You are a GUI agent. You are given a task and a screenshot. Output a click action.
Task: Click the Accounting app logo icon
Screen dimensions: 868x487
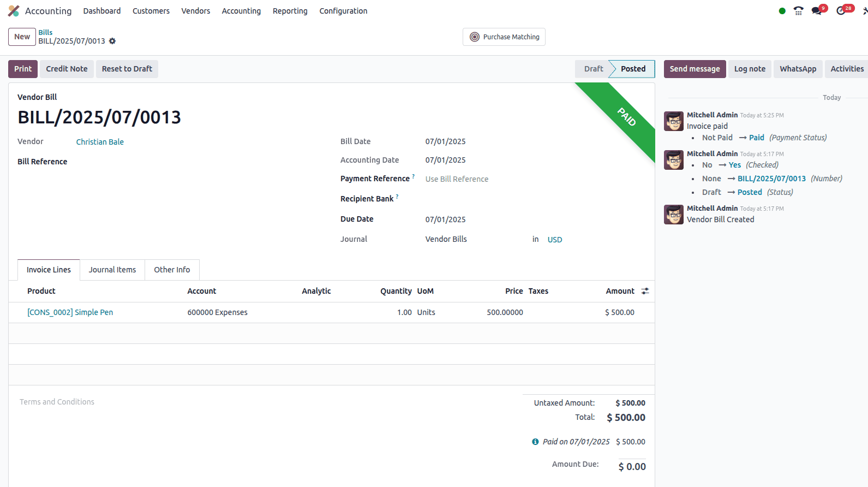pos(14,11)
